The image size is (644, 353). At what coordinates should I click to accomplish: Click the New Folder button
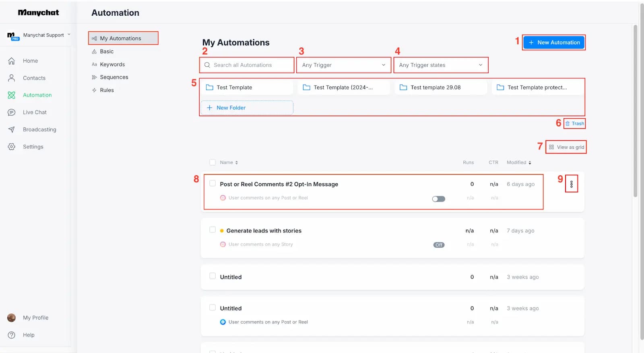point(247,108)
